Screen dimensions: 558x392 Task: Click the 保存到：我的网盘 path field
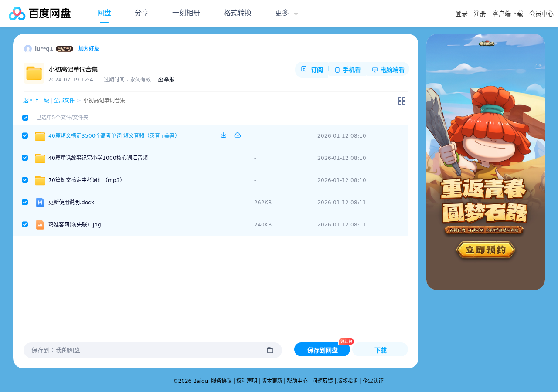pos(153,350)
